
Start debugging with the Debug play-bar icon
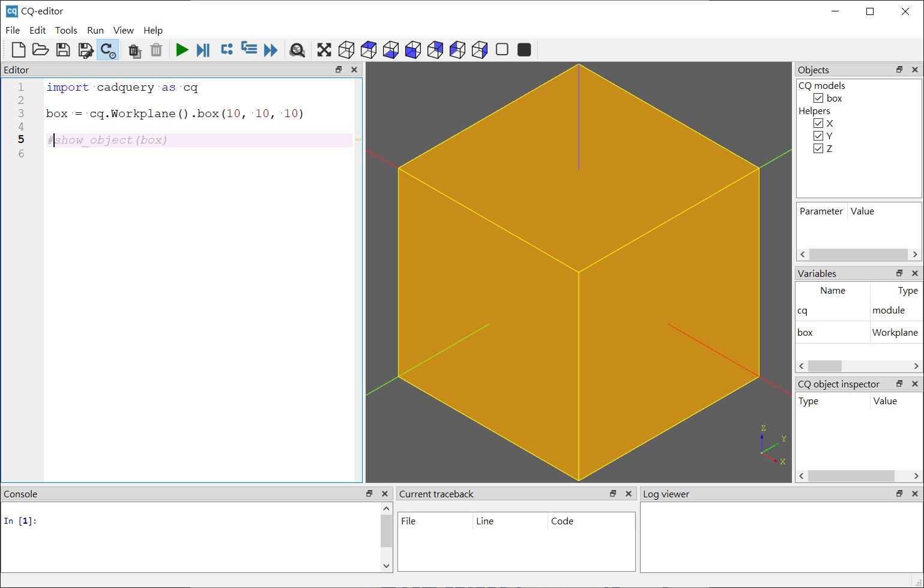[204, 50]
